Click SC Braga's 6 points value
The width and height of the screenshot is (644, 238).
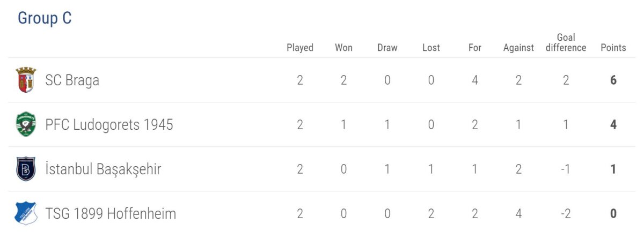[613, 80]
